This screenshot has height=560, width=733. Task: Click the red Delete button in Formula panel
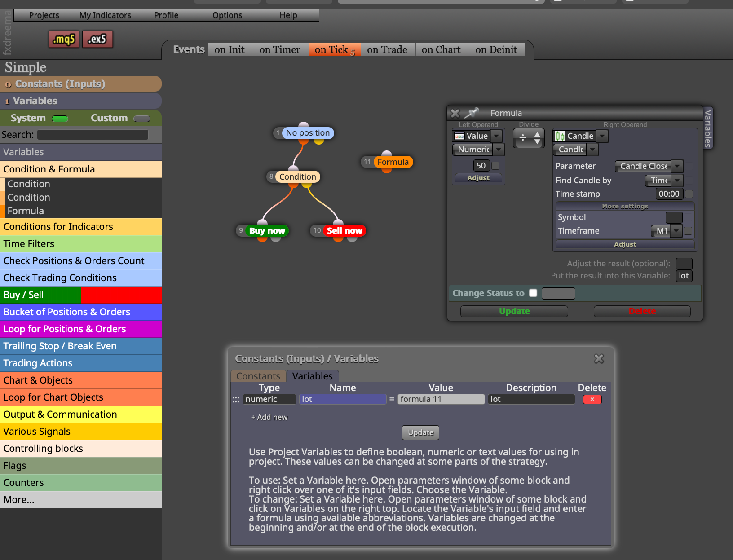[642, 311]
